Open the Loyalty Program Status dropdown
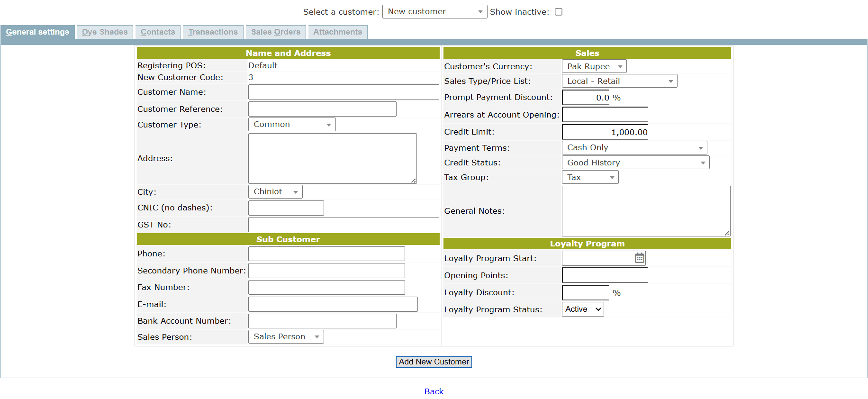This screenshot has width=868, height=399. click(x=582, y=309)
